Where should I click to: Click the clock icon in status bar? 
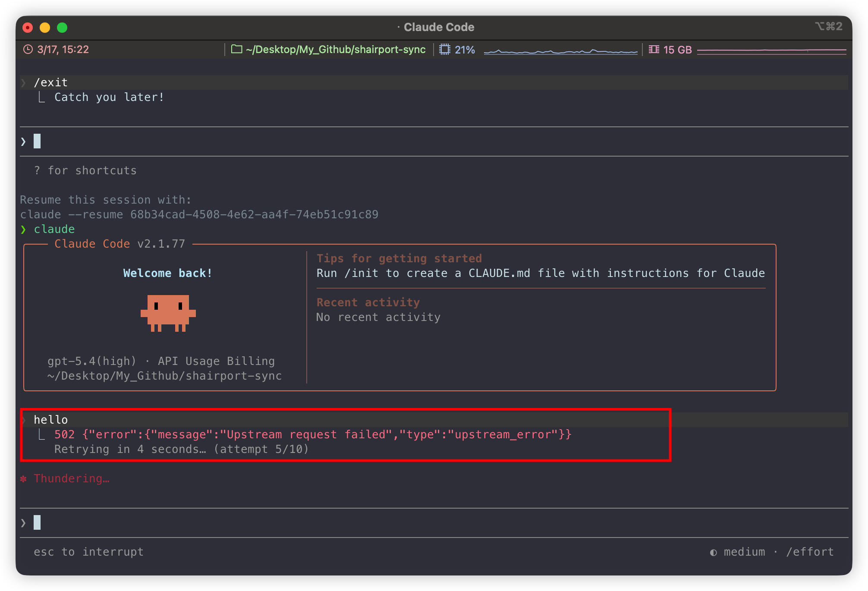tap(28, 50)
